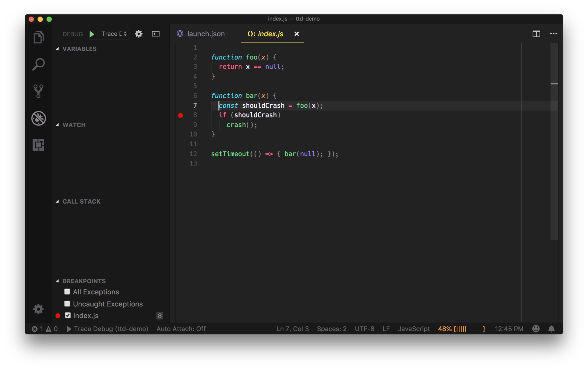Open launch.json via debug gear icon
The width and height of the screenshot is (588, 370).
pyautogui.click(x=139, y=34)
